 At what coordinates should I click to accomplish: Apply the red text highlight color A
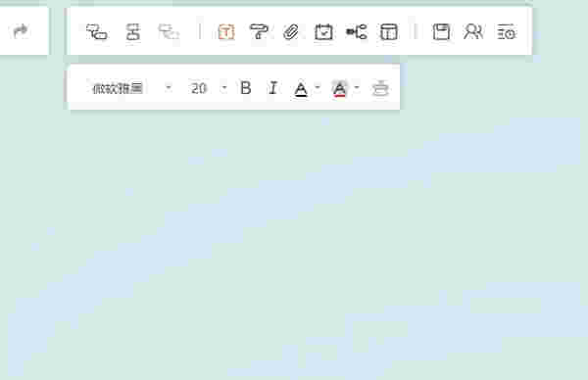click(339, 89)
